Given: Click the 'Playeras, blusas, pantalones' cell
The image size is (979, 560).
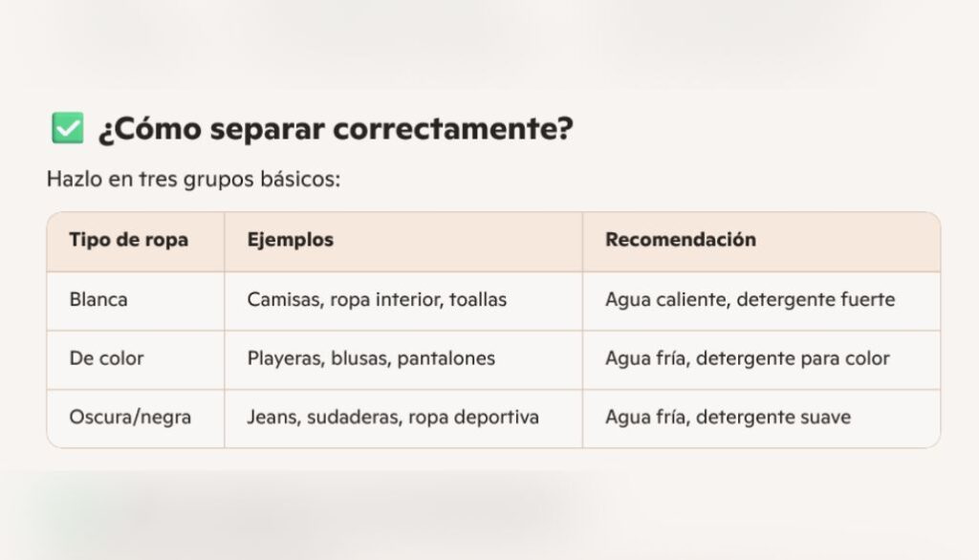Looking at the screenshot, I should 371,359.
